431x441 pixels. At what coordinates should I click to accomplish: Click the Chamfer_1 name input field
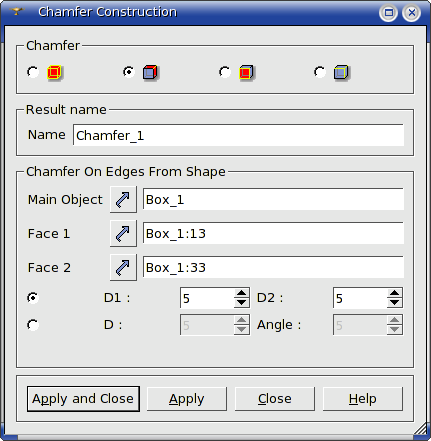click(x=238, y=135)
